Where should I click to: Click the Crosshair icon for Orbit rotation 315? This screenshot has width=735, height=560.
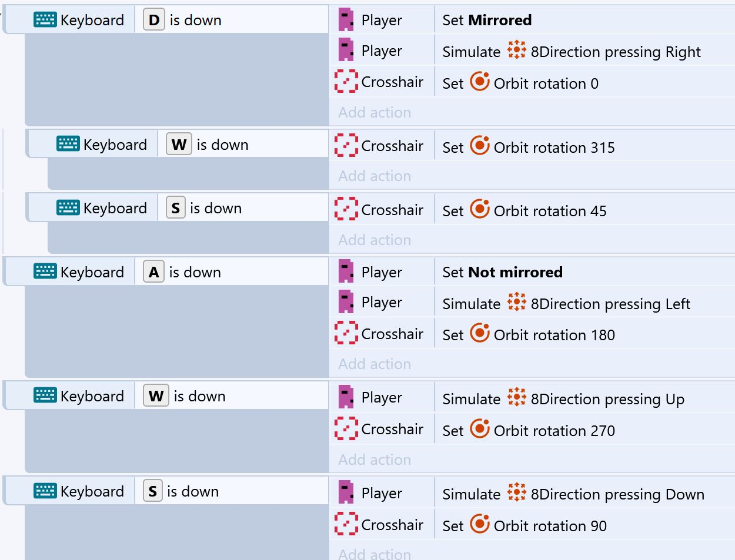pyautogui.click(x=346, y=146)
